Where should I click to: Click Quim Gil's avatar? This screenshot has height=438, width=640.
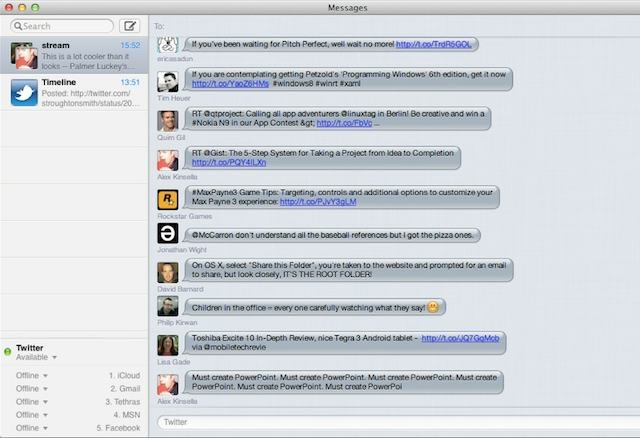168,121
